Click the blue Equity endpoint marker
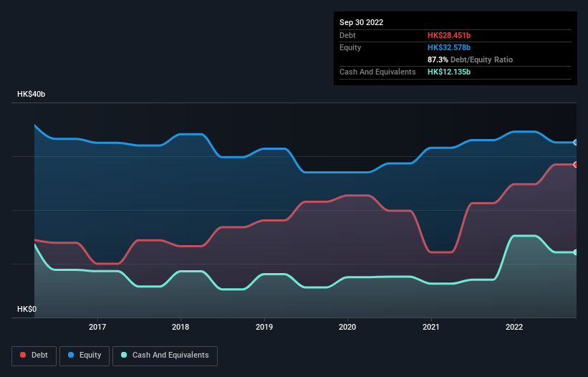The height and width of the screenshot is (377, 588). [x=576, y=143]
